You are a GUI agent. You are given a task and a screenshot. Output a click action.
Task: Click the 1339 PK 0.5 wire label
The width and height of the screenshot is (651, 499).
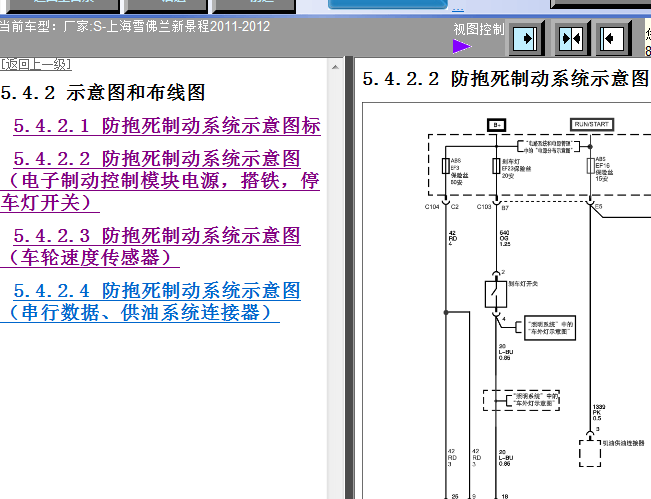click(599, 413)
